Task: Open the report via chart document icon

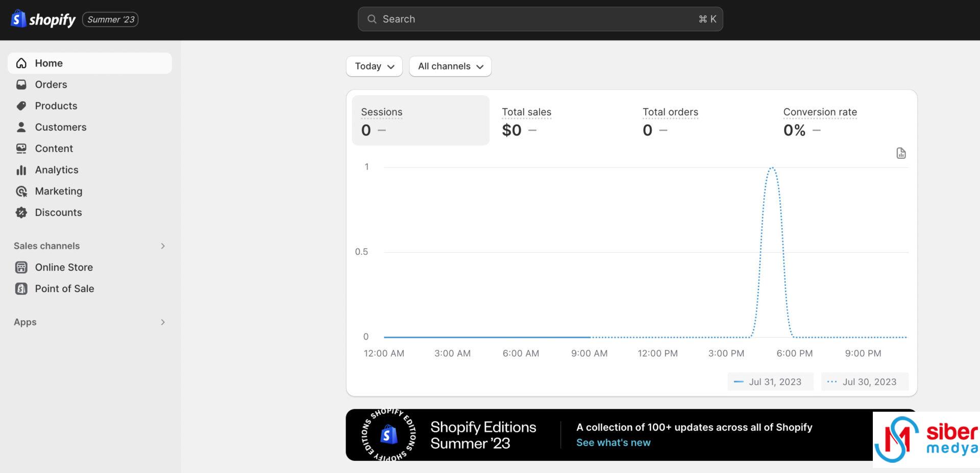Action: [901, 153]
